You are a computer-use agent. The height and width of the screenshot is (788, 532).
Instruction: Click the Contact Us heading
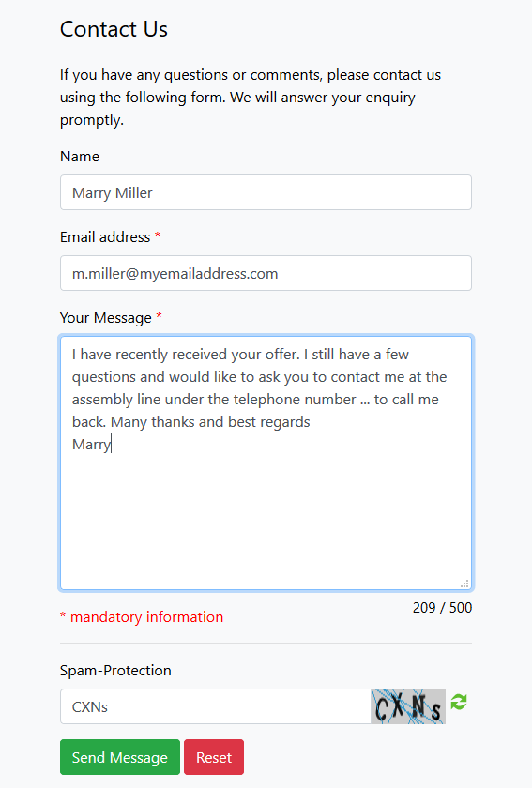click(114, 29)
